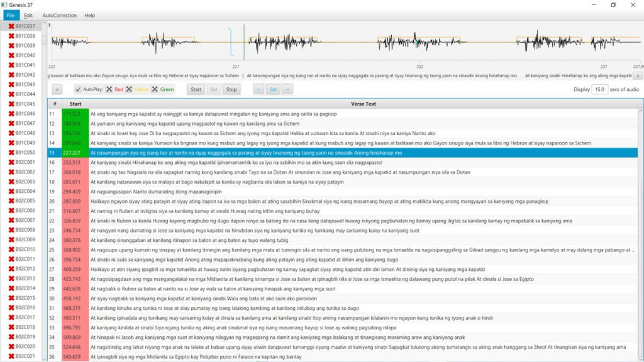Screen dimensions: 644x362
Task: Click the red X icon beside B01C045
Action: coord(11,104)
